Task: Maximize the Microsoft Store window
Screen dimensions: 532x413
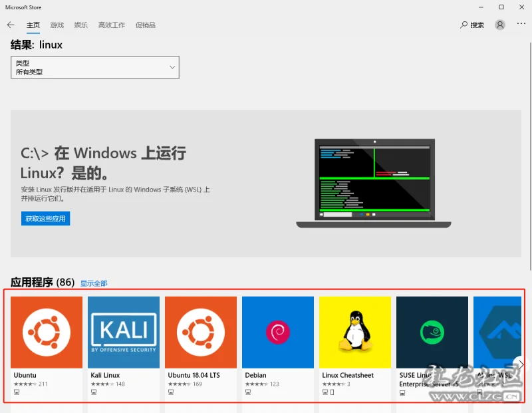Action: coord(501,7)
